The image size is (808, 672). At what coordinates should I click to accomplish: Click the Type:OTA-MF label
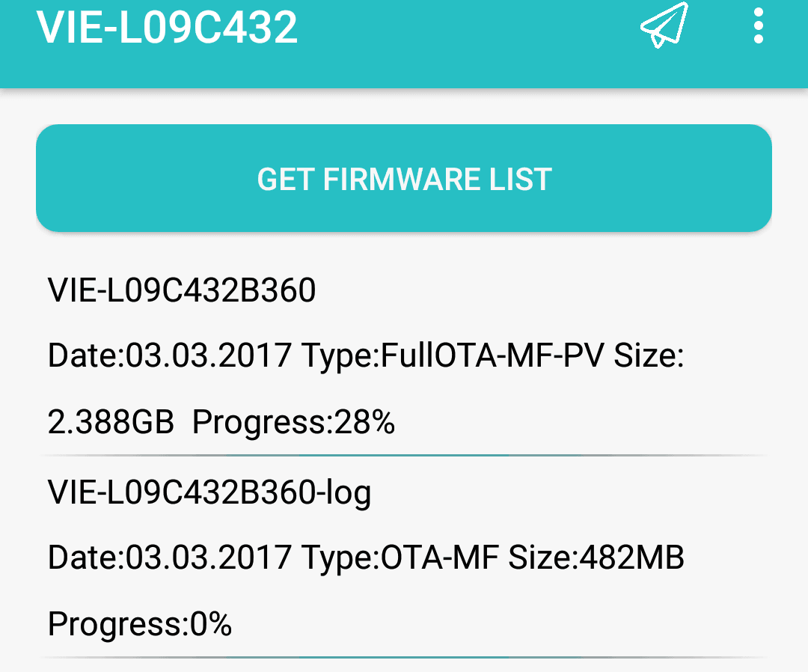tap(400, 558)
